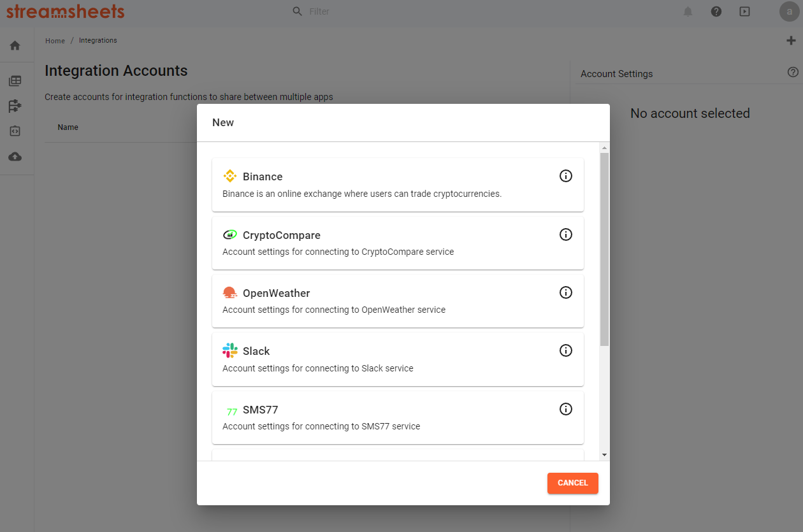This screenshot has width=803, height=532.
Task: Click the Slack logo icon
Action: [230, 350]
